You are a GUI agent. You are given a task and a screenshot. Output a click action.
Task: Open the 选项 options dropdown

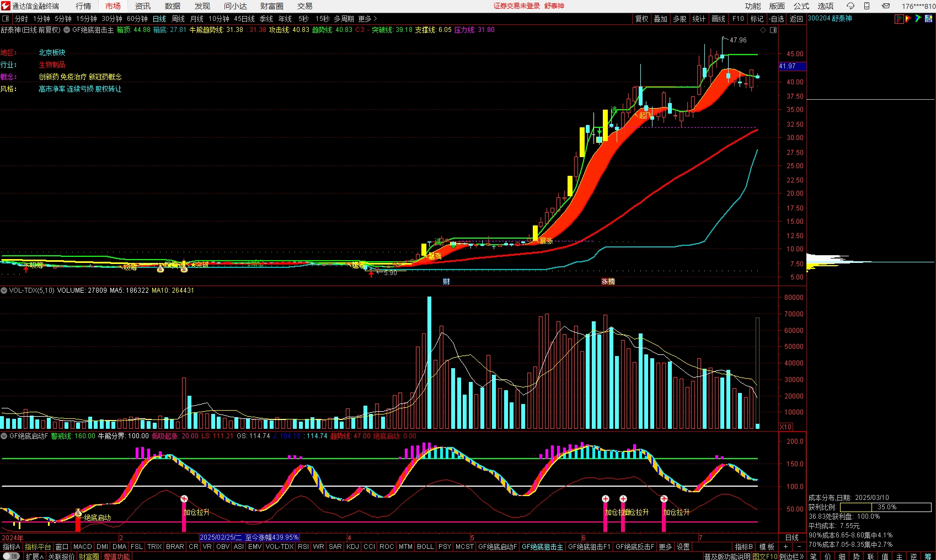(x=825, y=6)
